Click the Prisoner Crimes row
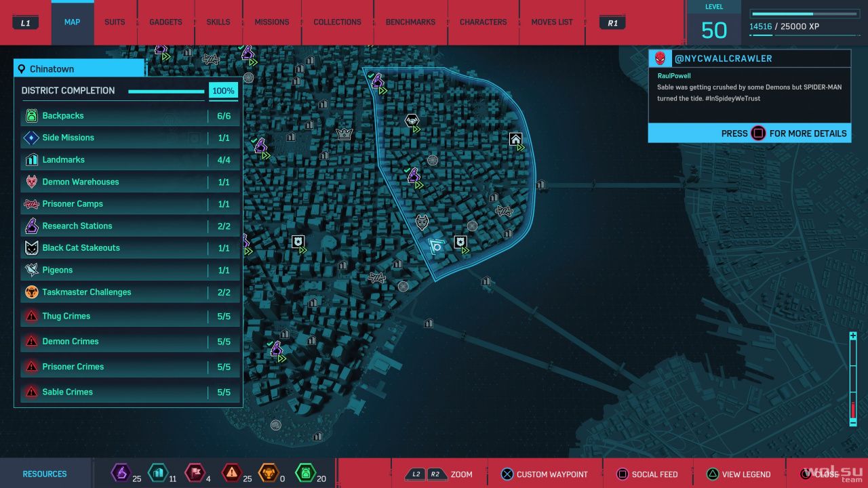 click(130, 367)
